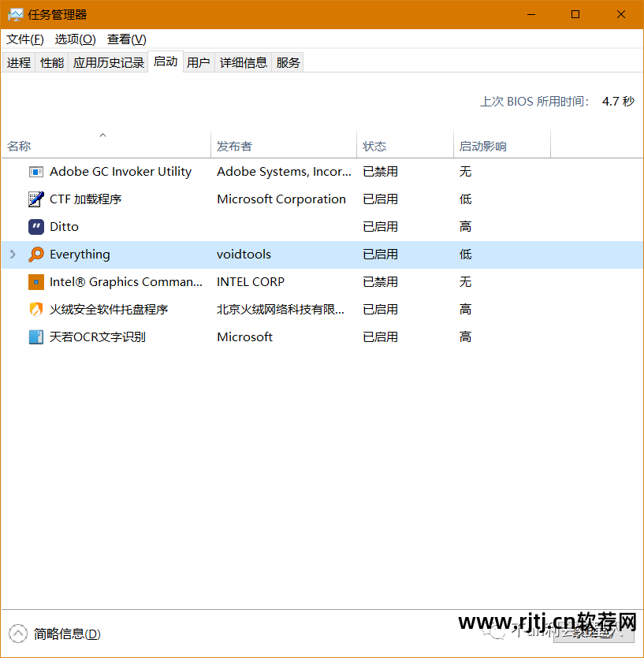Screen dimensions: 644x658
Task: Click the sort arrow above 名称 column
Action: coord(102,135)
